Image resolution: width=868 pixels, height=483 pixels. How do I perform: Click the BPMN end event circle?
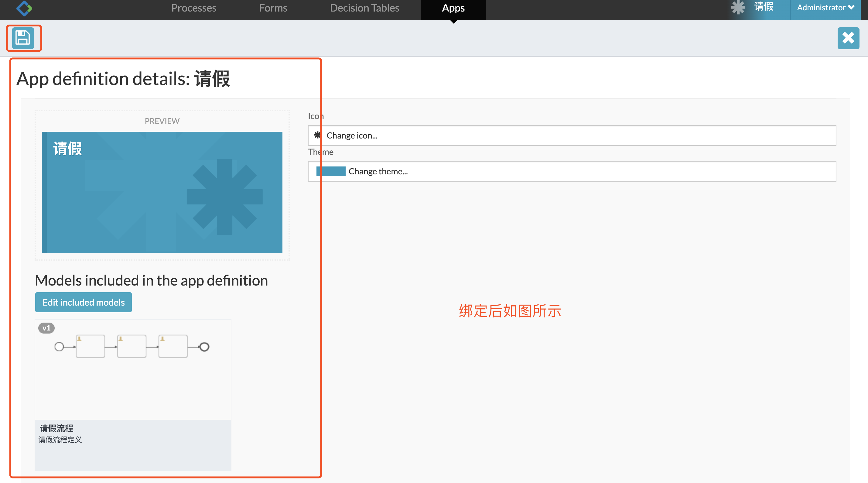(x=204, y=347)
